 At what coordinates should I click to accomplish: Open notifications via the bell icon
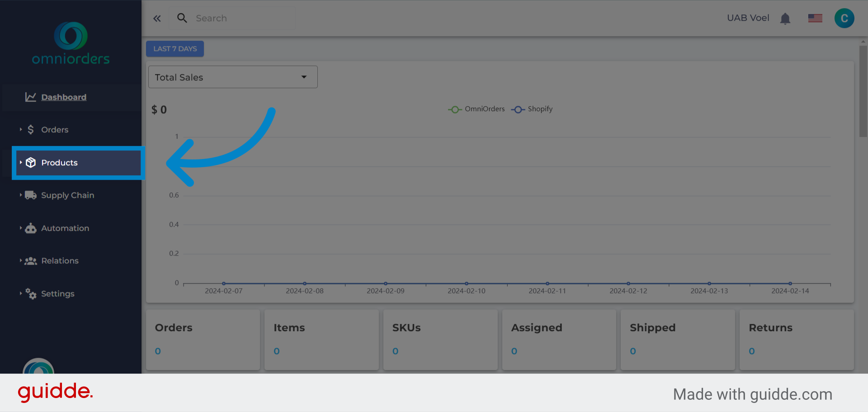(785, 18)
